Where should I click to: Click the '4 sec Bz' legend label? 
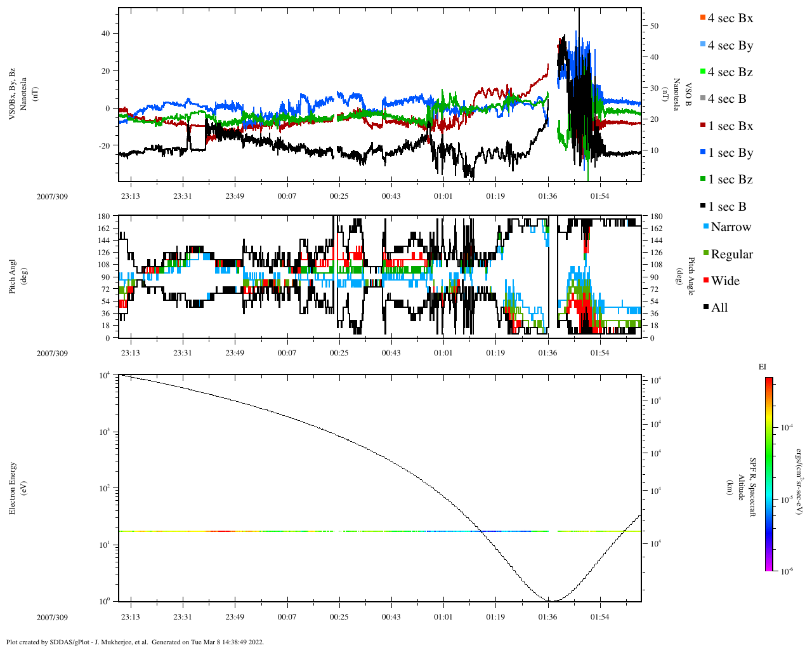[x=731, y=72]
